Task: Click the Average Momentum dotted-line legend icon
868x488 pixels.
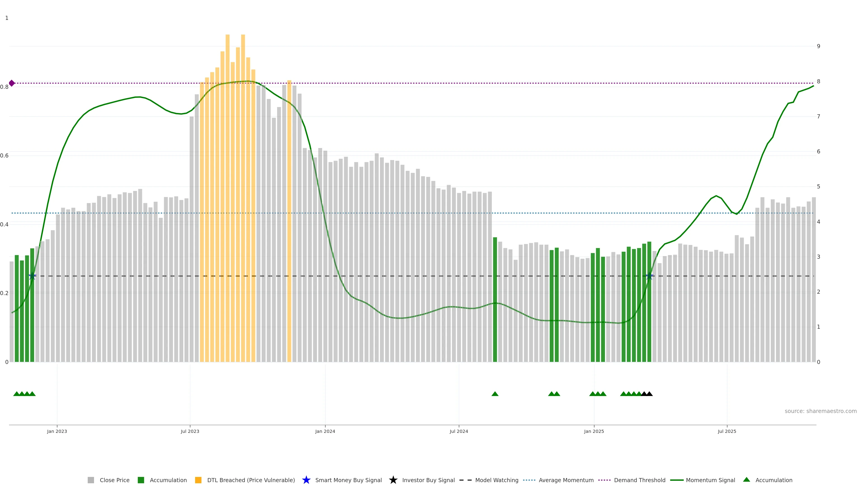Action: pyautogui.click(x=529, y=480)
